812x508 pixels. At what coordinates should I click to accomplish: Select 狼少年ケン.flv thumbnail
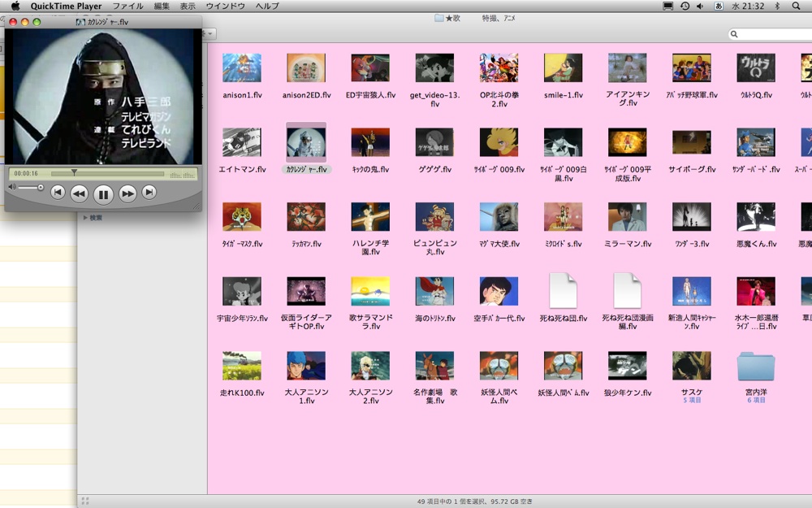point(627,366)
